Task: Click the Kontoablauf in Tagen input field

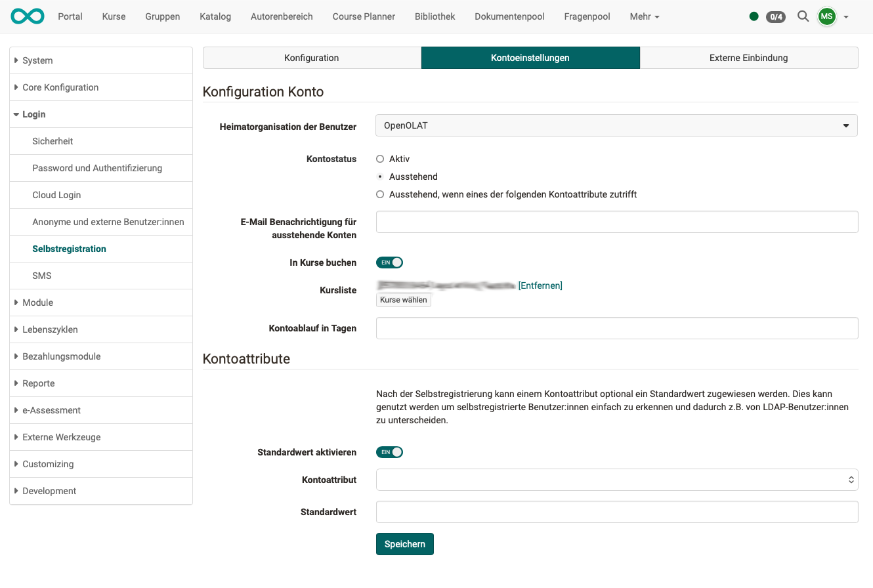Action: tap(616, 327)
